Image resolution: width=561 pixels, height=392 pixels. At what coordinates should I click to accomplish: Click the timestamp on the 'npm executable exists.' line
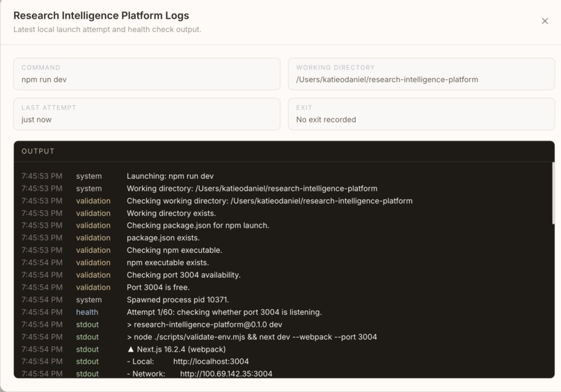point(42,262)
